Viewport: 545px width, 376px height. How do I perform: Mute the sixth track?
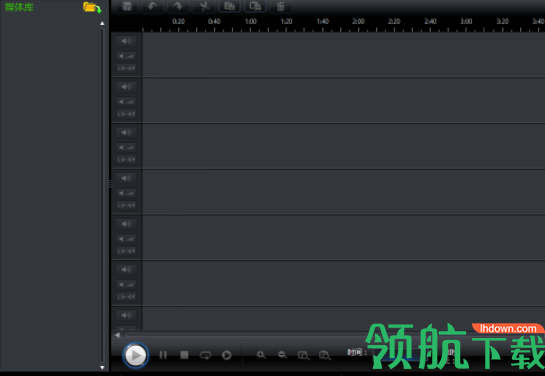click(x=126, y=269)
